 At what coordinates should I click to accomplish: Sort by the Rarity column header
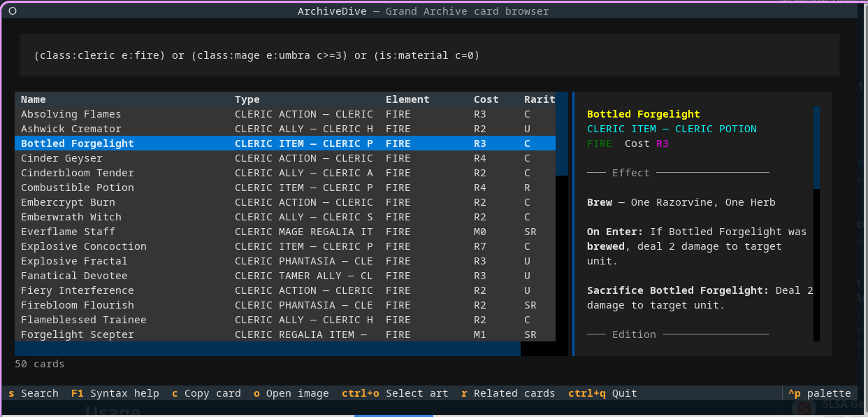[x=540, y=99]
